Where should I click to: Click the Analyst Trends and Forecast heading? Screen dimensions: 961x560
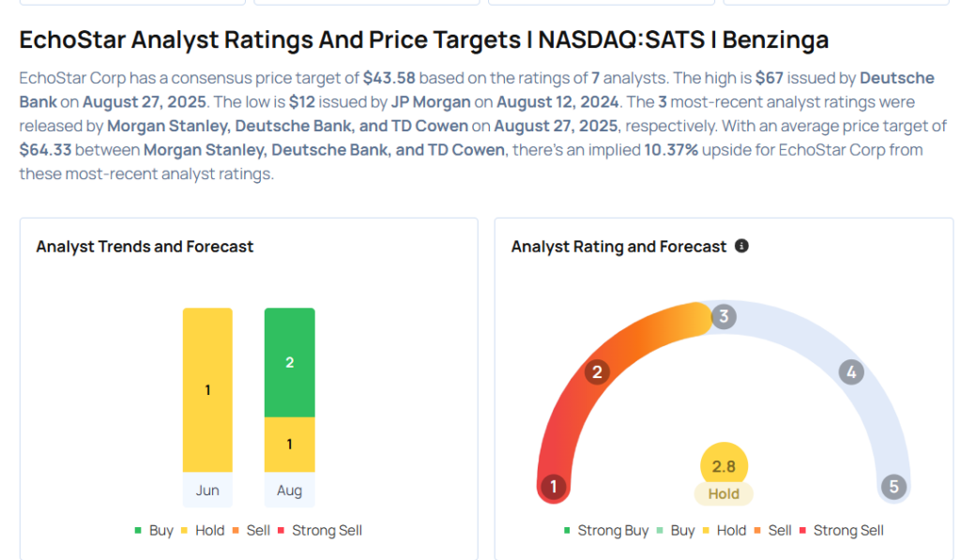[145, 247]
